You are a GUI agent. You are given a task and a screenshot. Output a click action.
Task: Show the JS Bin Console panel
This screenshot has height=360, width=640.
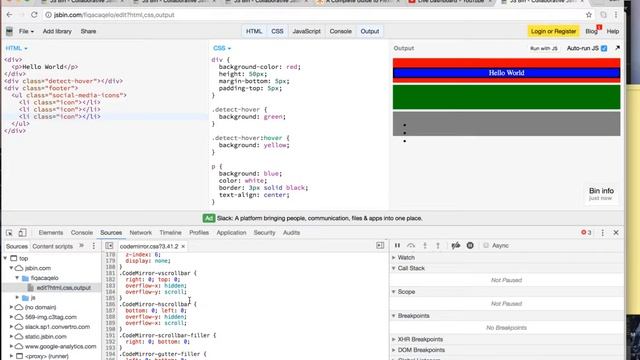click(340, 31)
